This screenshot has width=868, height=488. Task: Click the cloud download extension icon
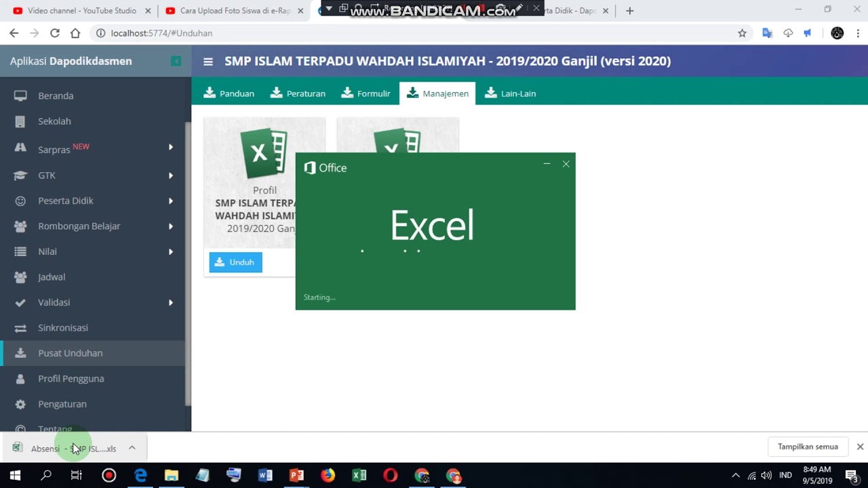point(788,33)
